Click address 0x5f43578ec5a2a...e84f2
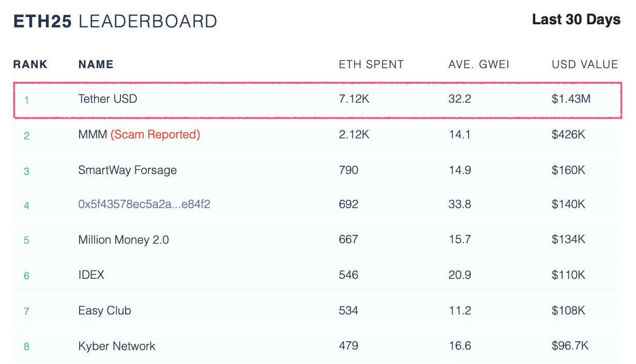 pyautogui.click(x=144, y=204)
